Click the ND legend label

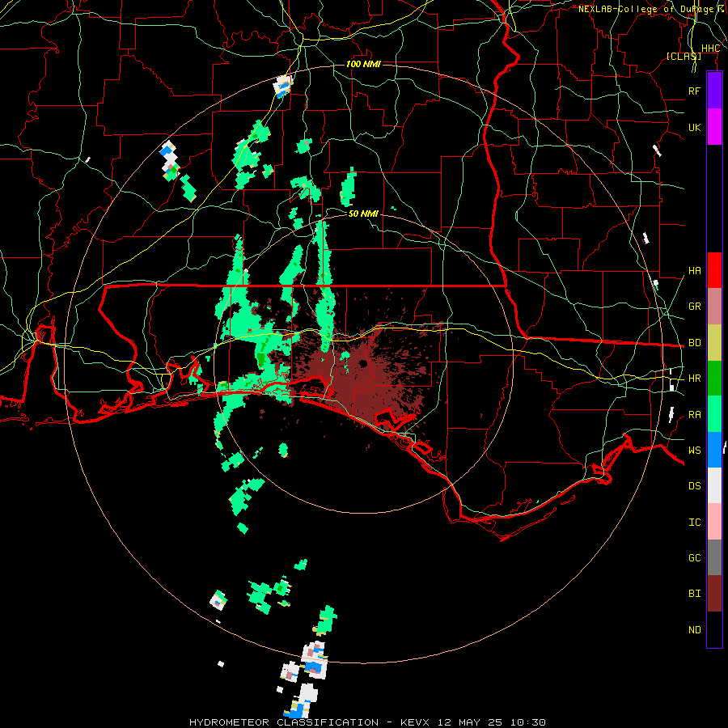coord(694,630)
